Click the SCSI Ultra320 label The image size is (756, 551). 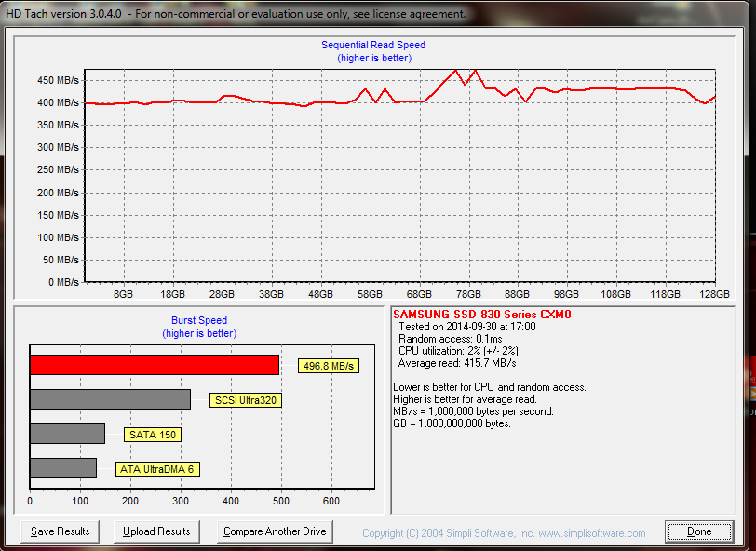(246, 400)
